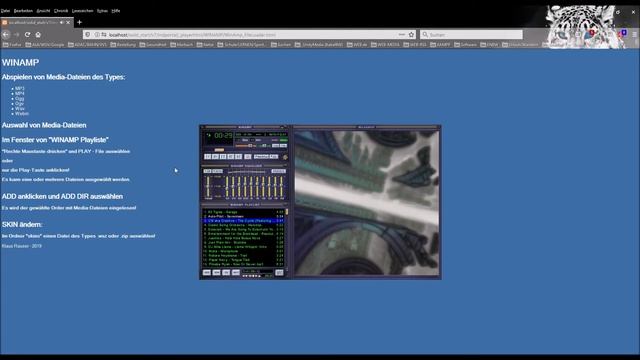Skip to previous track in Winamp
Image resolution: width=640 pixels, height=360 pixels.
click(207, 157)
